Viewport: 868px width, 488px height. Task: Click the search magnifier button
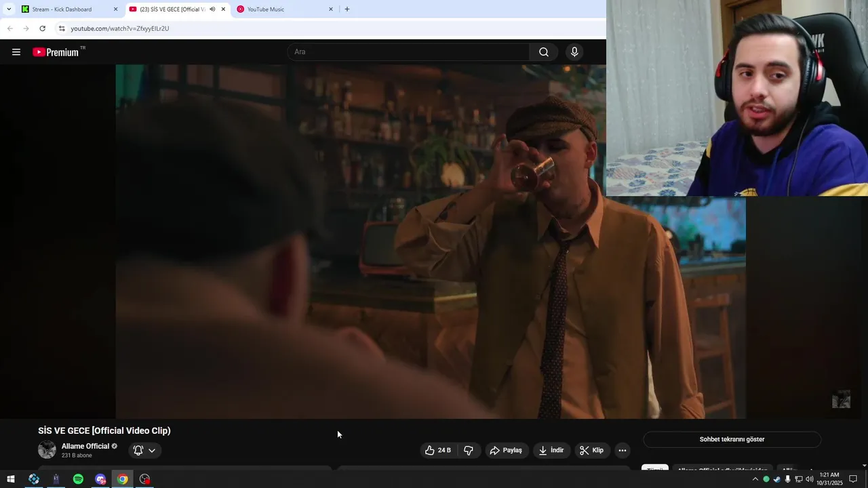(544, 52)
